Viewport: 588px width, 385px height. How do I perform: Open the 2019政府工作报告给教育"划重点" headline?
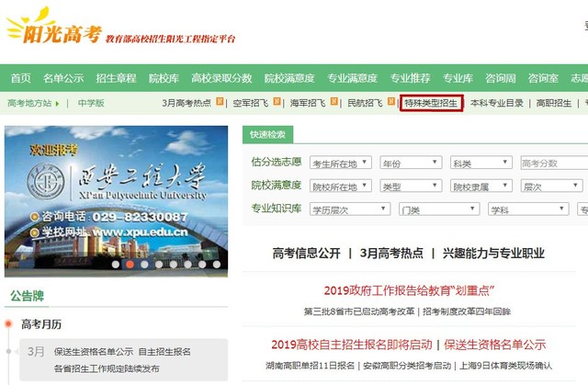pos(409,290)
